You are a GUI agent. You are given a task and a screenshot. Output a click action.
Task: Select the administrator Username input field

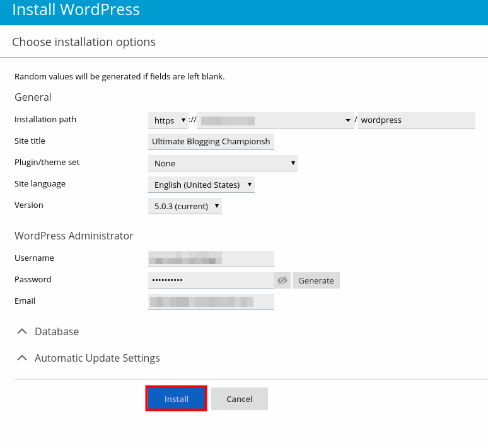(x=211, y=259)
